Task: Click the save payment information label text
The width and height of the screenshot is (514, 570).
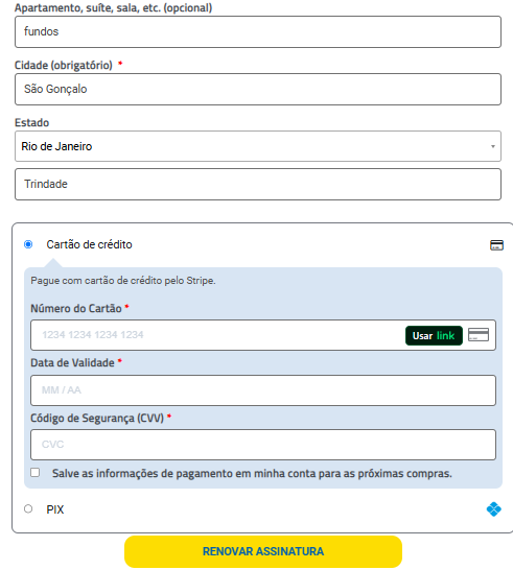Action: (x=252, y=474)
